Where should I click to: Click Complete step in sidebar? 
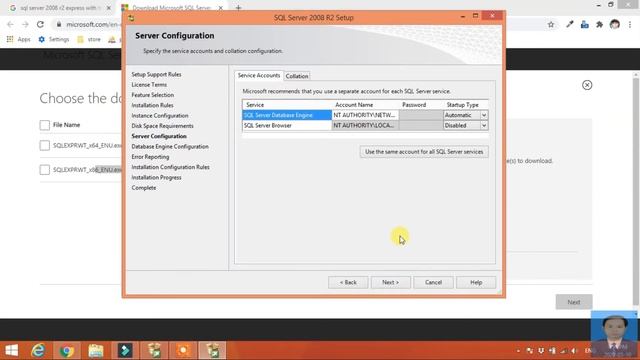point(144,188)
